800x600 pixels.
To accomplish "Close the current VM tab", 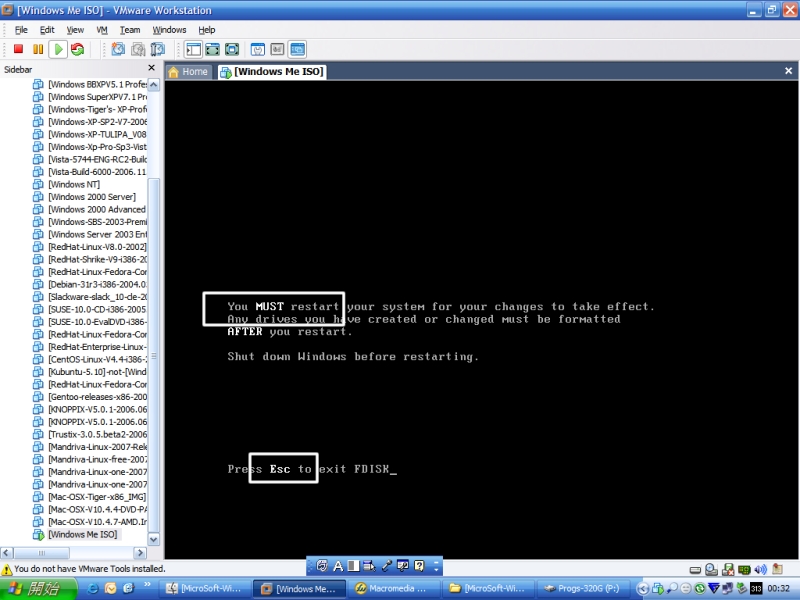I will 788,71.
